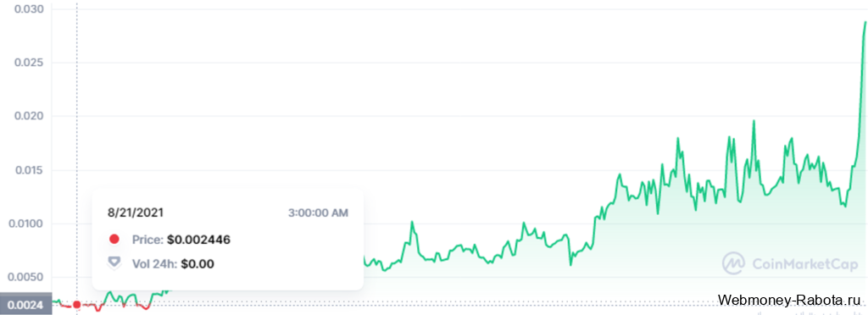This screenshot has width=868, height=315.
Task: Click the 3:00:00 AM time in tooltip
Action: click(319, 213)
